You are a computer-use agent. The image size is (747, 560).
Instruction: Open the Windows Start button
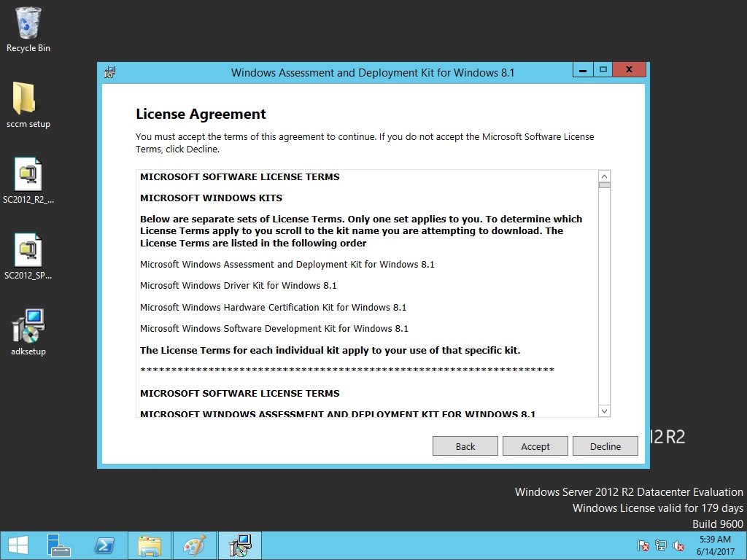18,545
